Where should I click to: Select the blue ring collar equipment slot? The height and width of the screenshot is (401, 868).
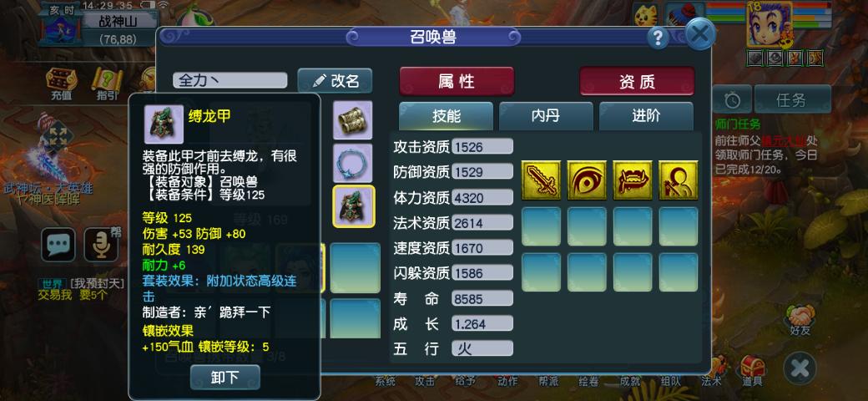(352, 163)
